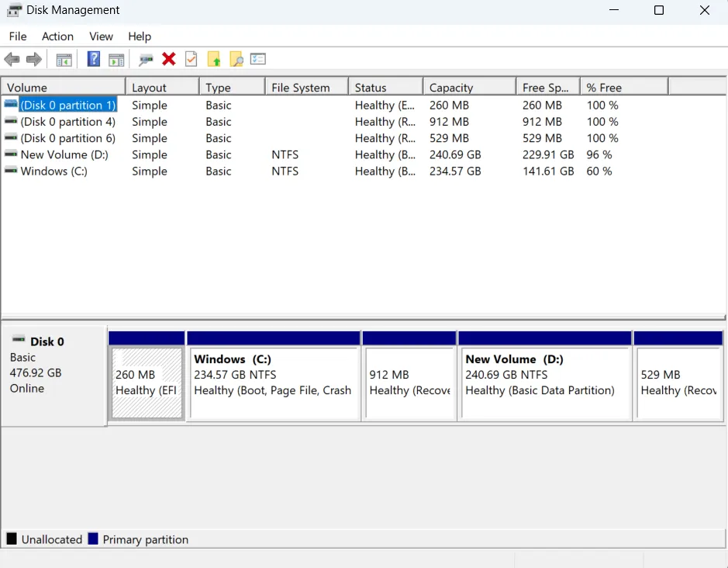Open the File menu

[x=18, y=36]
